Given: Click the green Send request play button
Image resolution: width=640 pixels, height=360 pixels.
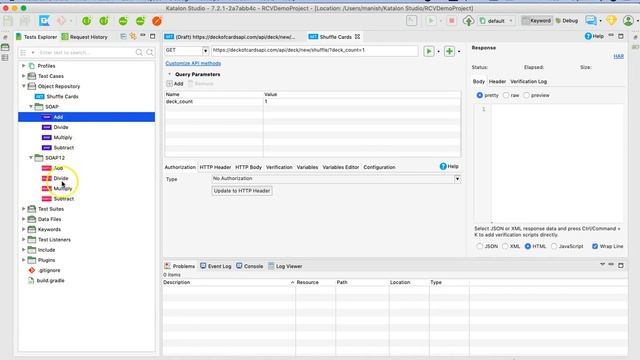Looking at the screenshot, I should (429, 51).
